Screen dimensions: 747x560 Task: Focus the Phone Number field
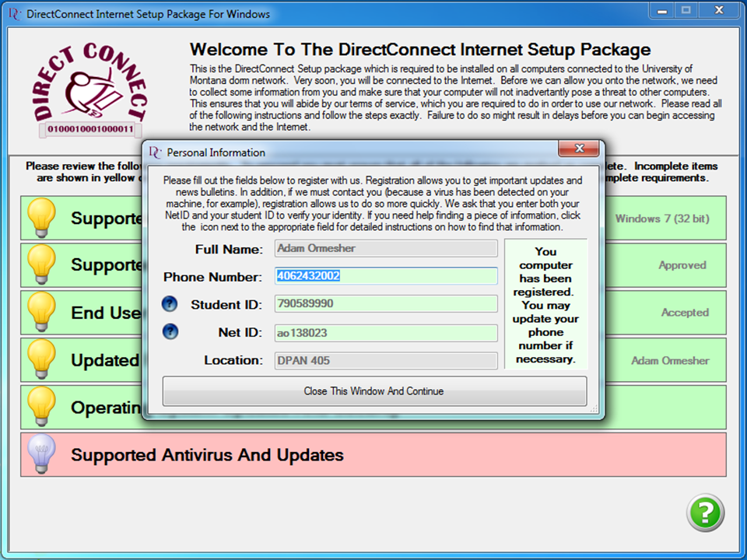(x=386, y=275)
